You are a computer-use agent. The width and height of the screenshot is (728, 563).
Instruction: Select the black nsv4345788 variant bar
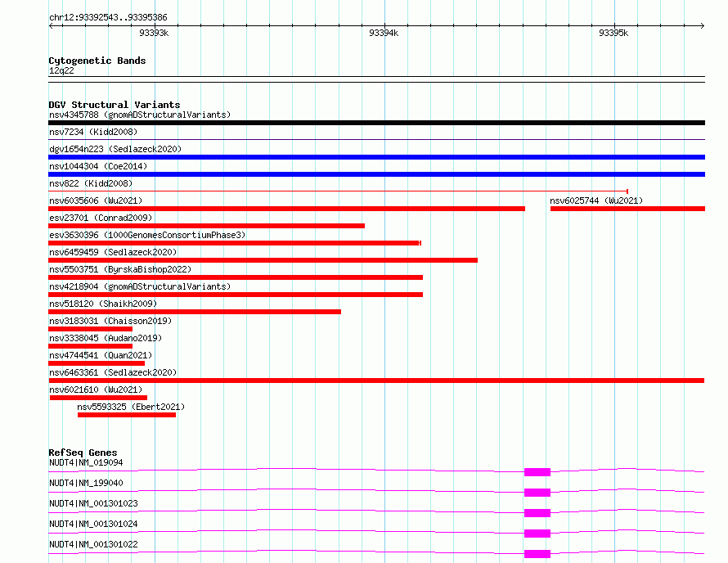click(376, 123)
